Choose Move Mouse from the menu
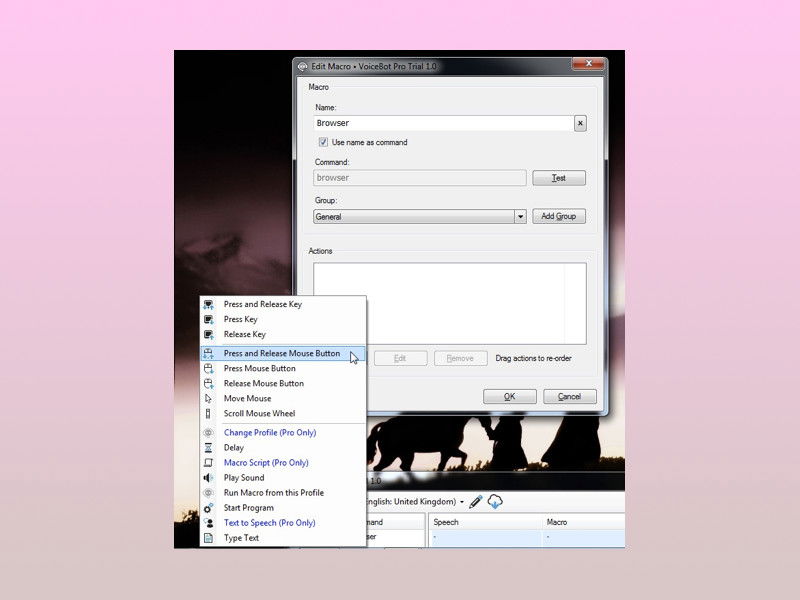Screen dimensions: 800x600 pos(283,398)
